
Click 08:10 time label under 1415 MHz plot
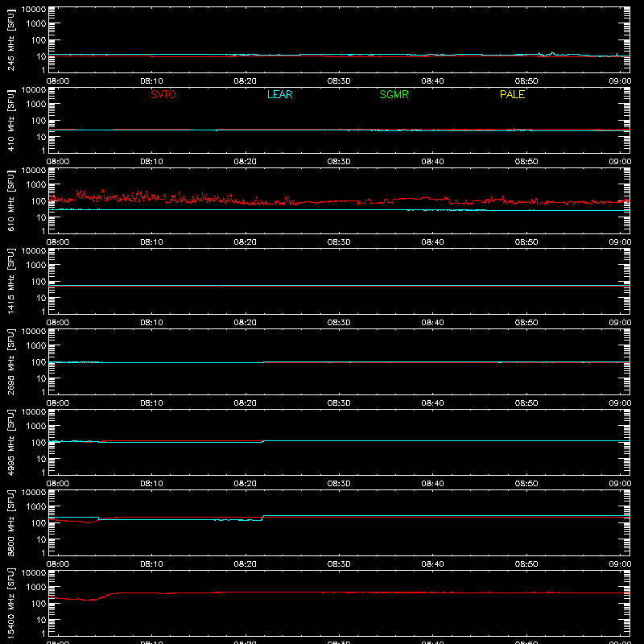click(x=151, y=323)
